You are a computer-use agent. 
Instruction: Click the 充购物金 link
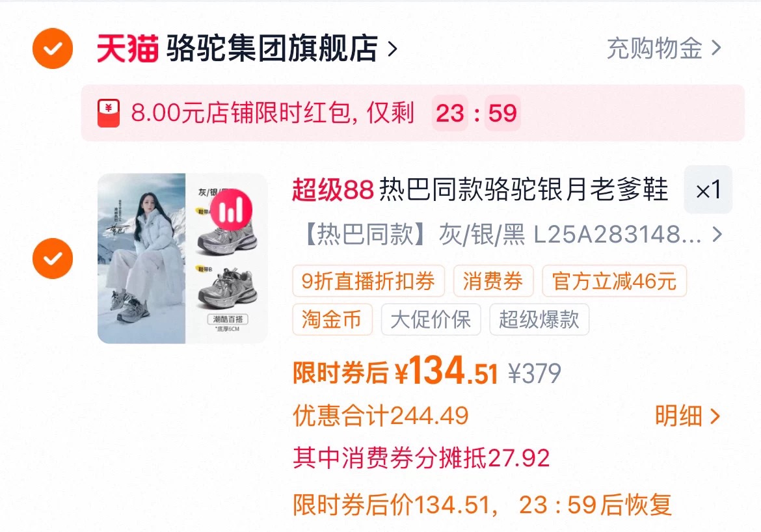[664, 48]
